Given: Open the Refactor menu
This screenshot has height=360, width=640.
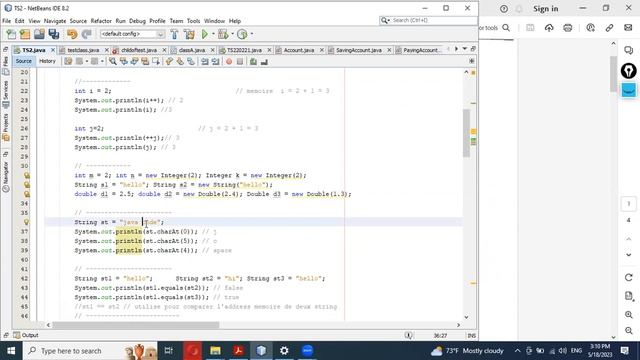Looking at the screenshot, I should pyautogui.click(x=101, y=21).
